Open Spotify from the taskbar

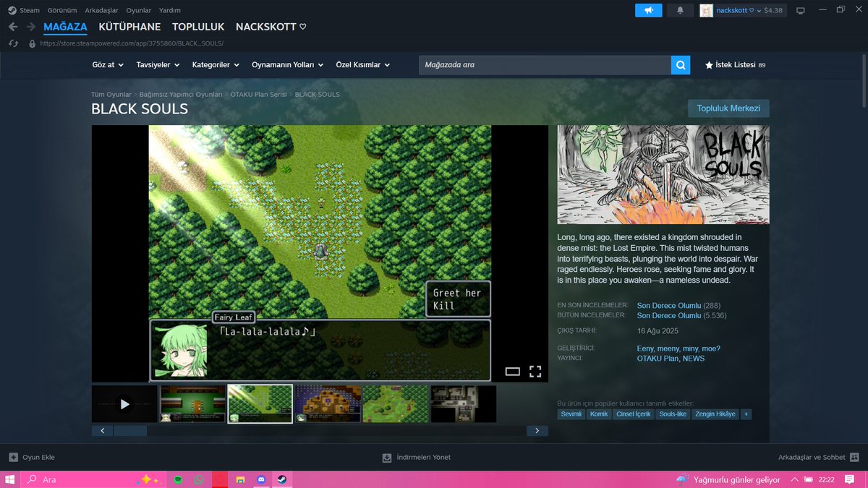[178, 479]
